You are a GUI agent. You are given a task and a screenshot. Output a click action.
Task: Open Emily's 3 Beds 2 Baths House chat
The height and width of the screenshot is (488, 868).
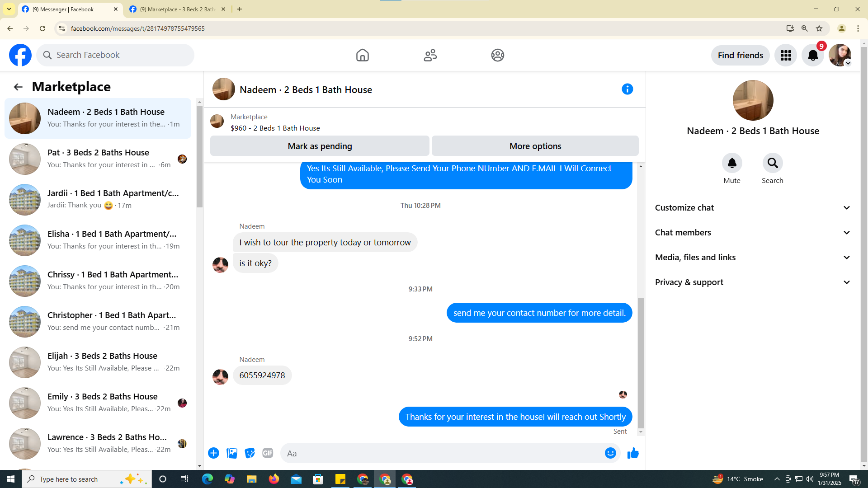point(98,403)
